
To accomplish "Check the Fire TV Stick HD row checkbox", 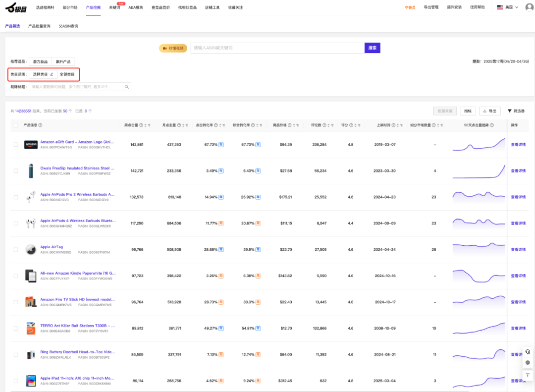I will [16, 302].
